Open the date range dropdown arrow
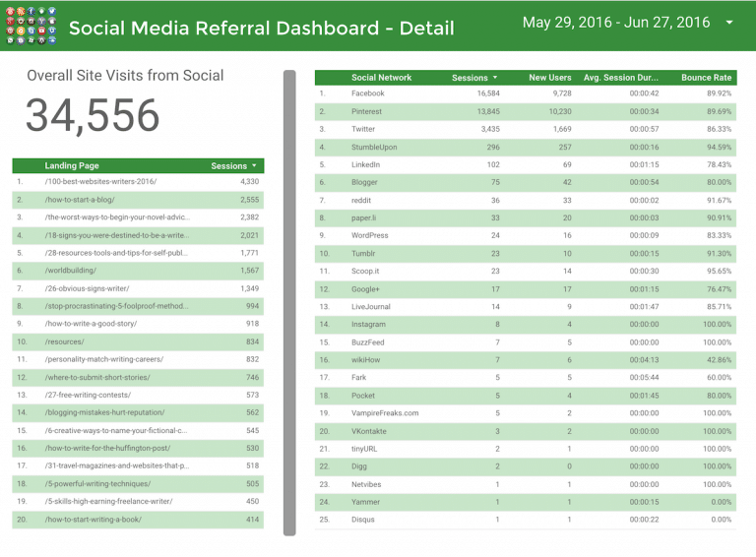Screen dimensions: 756x557 pos(729,23)
